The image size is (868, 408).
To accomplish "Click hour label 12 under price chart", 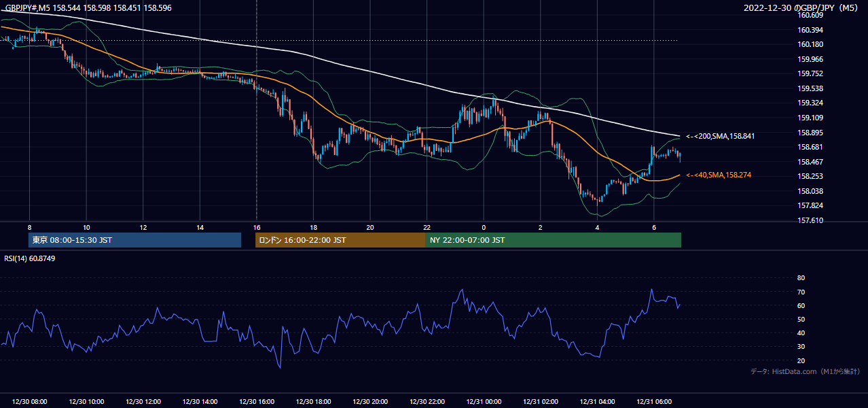I will click(143, 227).
